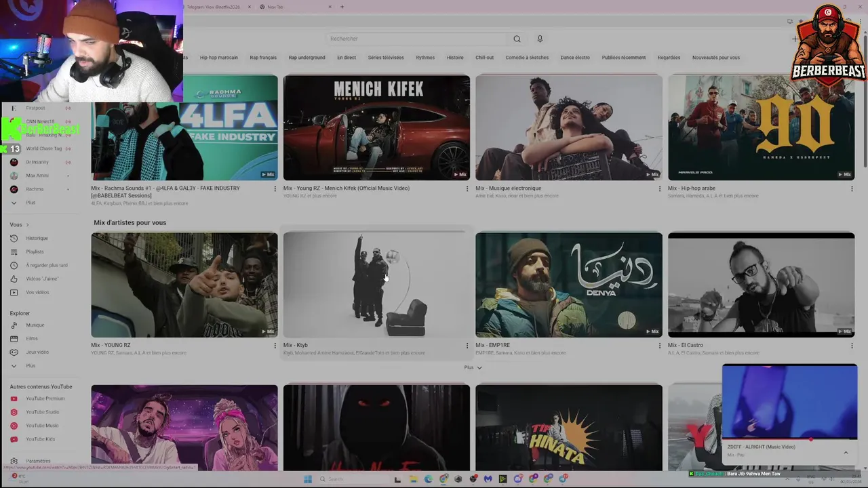Select Séries télévisées filter chip

pyautogui.click(x=386, y=58)
